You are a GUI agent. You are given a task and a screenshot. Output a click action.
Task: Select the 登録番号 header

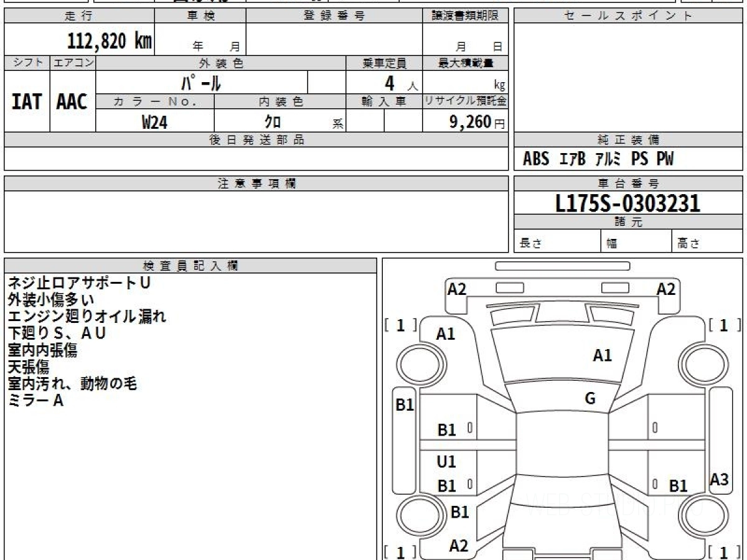tap(334, 16)
